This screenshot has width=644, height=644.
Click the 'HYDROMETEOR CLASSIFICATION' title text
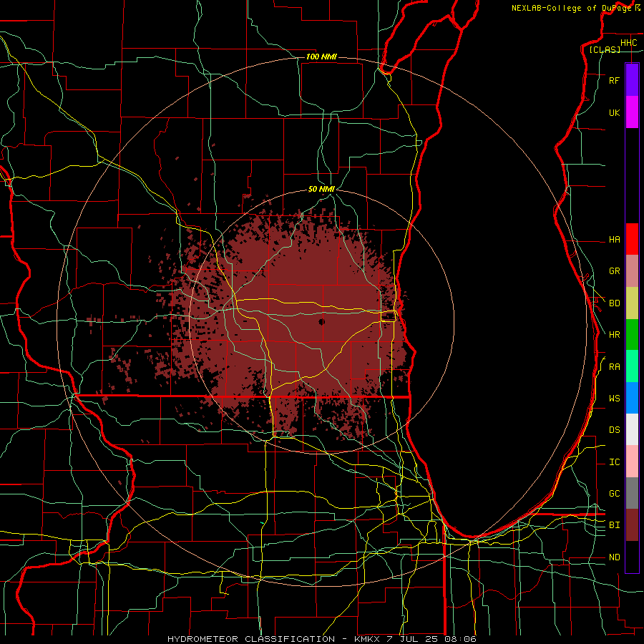[x=251, y=639]
